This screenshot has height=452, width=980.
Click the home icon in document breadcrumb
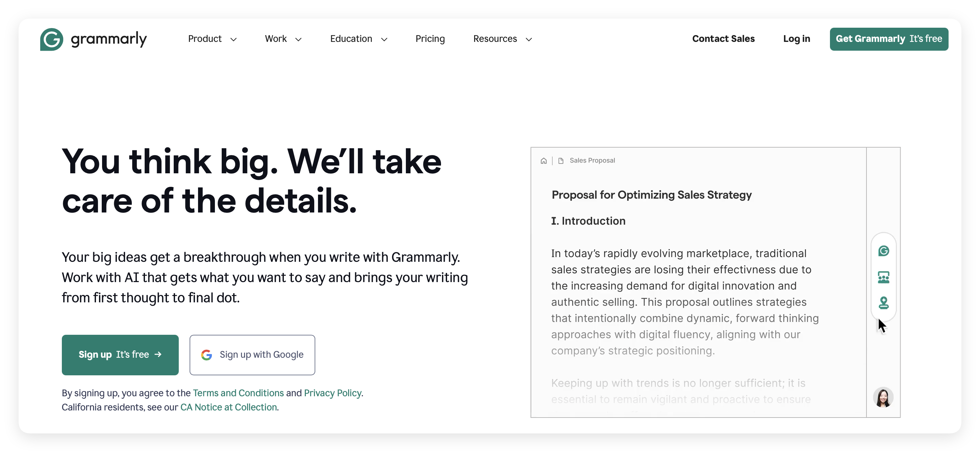click(544, 161)
